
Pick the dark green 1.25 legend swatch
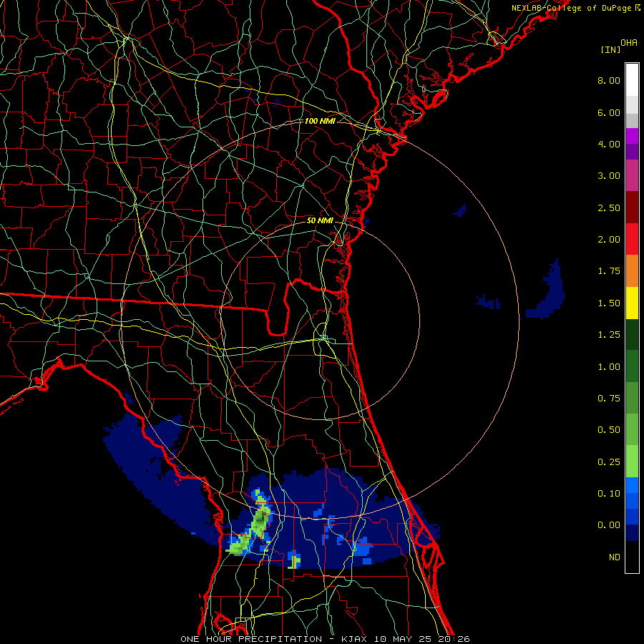pos(632,334)
